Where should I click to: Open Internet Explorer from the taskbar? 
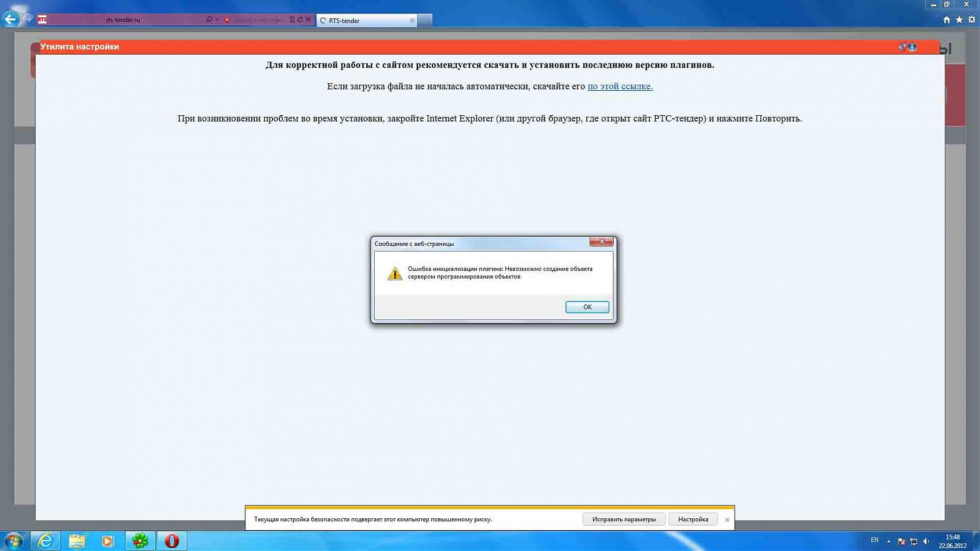(x=45, y=541)
